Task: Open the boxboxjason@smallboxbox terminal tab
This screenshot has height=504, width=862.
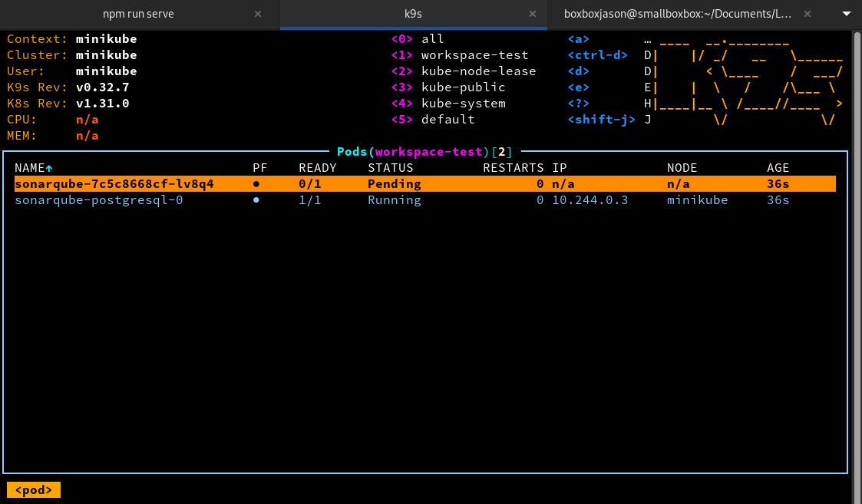Action: click(678, 15)
